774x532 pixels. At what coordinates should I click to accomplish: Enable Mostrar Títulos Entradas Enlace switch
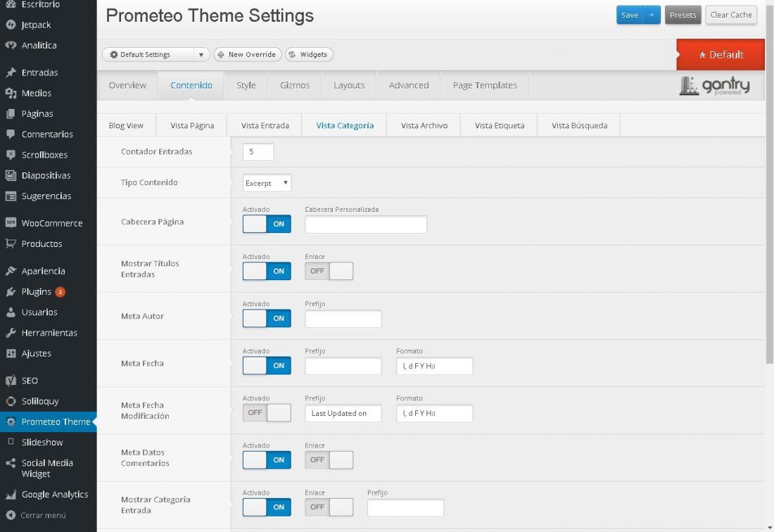pos(329,271)
